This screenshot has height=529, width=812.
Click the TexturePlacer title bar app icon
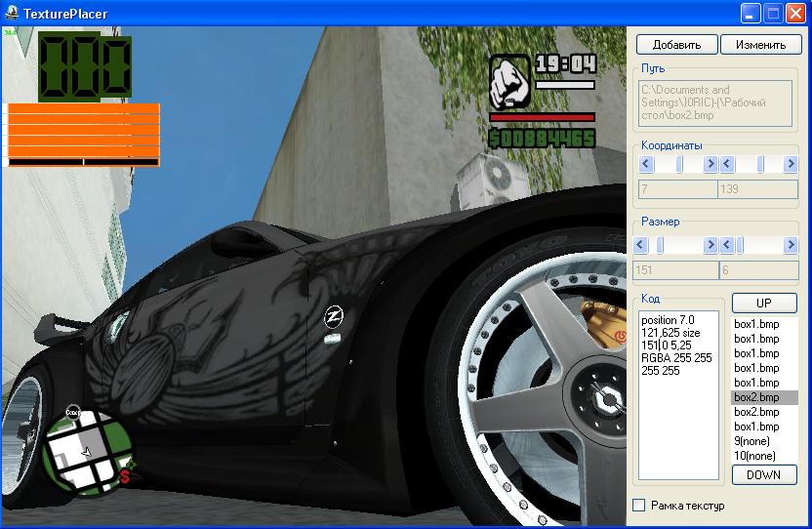pos(12,13)
